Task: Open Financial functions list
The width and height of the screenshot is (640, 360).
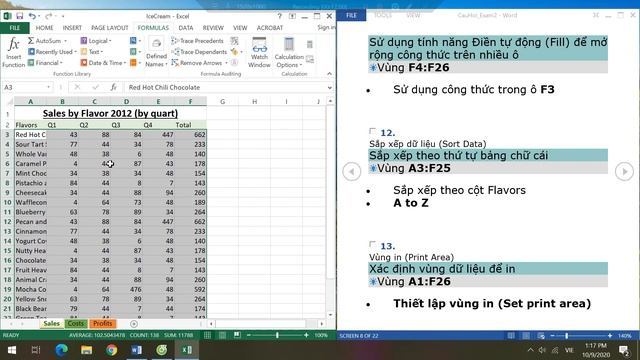Action: [x=45, y=63]
